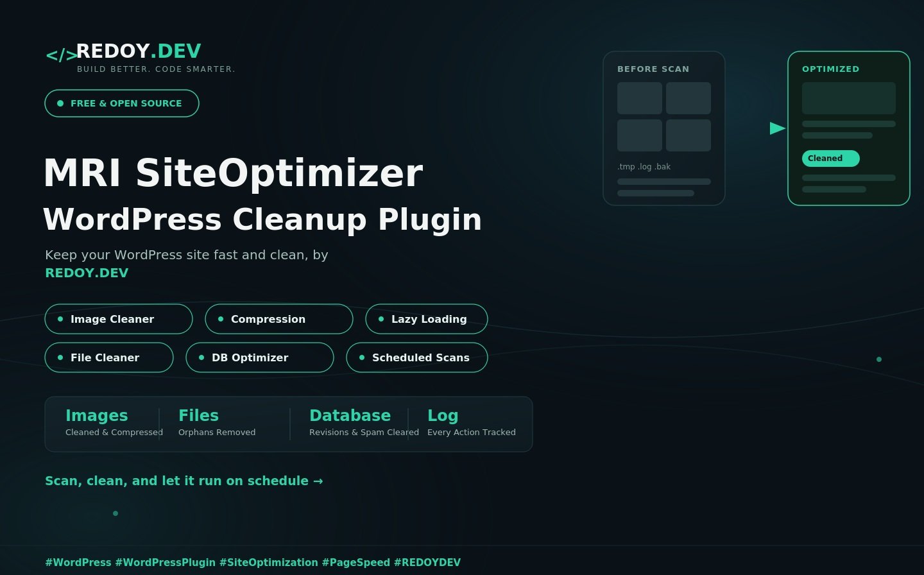Select the Scheduled Scans pill

(x=417, y=357)
